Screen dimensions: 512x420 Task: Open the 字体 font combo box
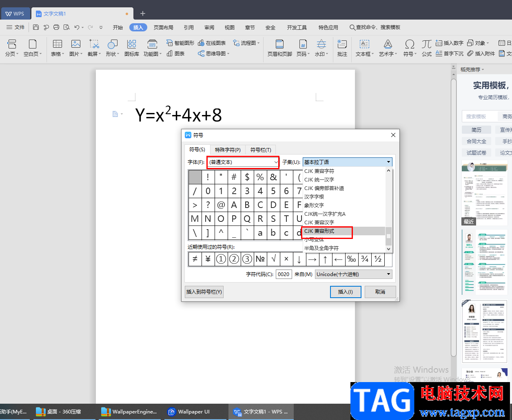(x=243, y=162)
